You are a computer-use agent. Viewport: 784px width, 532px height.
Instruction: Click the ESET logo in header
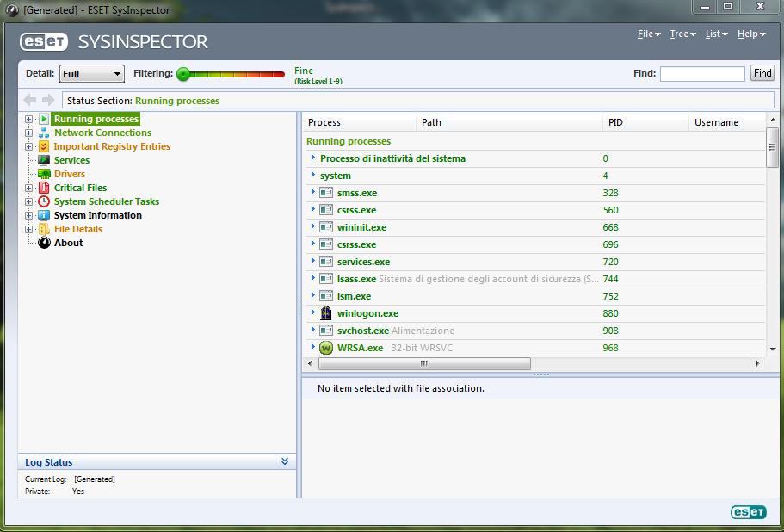[44, 41]
